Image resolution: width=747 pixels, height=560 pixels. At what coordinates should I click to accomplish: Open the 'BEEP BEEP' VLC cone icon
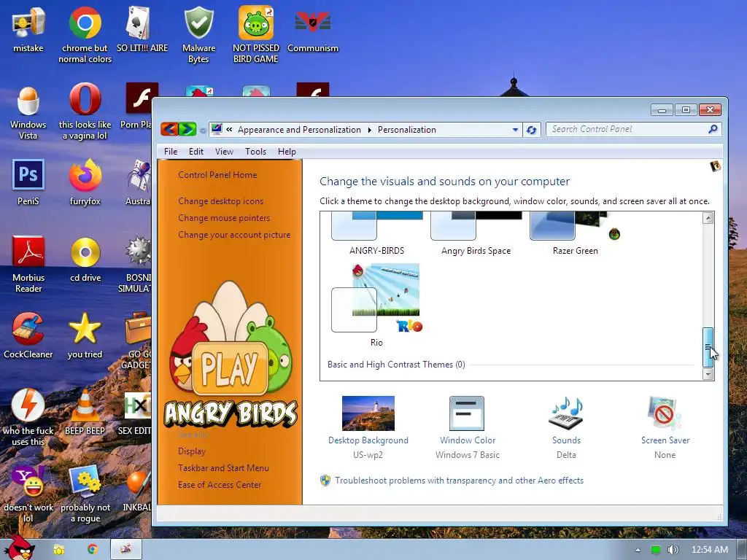(x=85, y=413)
